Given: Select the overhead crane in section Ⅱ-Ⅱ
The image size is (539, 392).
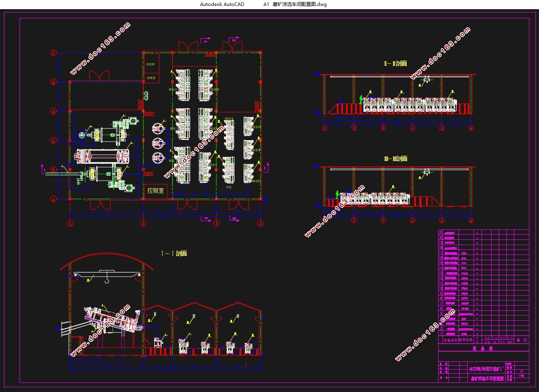Looking at the screenshot, I should click(427, 80).
